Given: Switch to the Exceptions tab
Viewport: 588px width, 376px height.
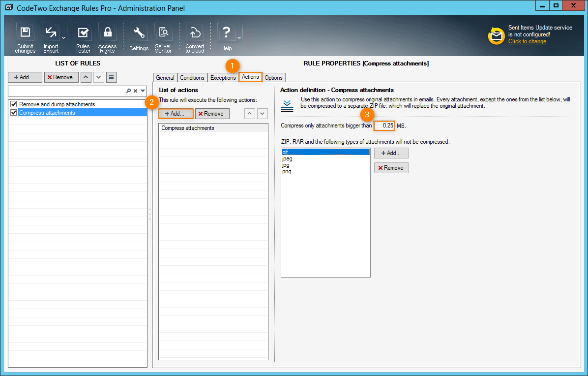Looking at the screenshot, I should pyautogui.click(x=223, y=78).
